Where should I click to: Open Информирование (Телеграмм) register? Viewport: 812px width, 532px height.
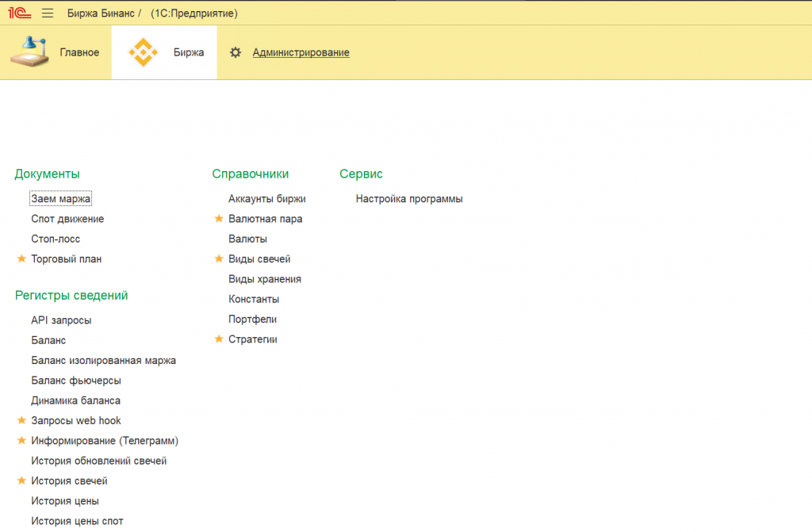click(x=105, y=441)
